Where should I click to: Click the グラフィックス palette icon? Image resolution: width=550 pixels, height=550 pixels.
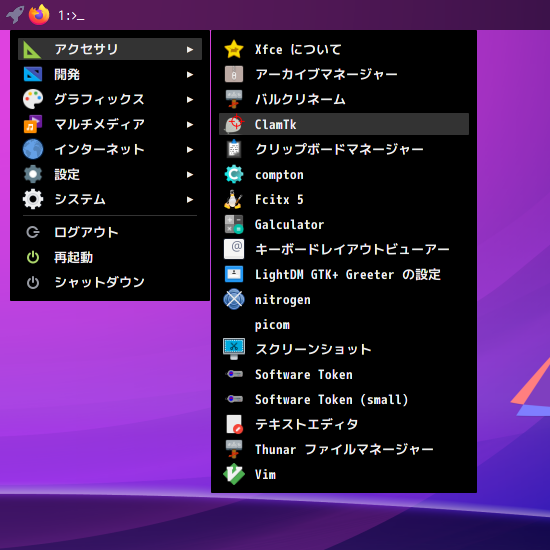[33, 99]
